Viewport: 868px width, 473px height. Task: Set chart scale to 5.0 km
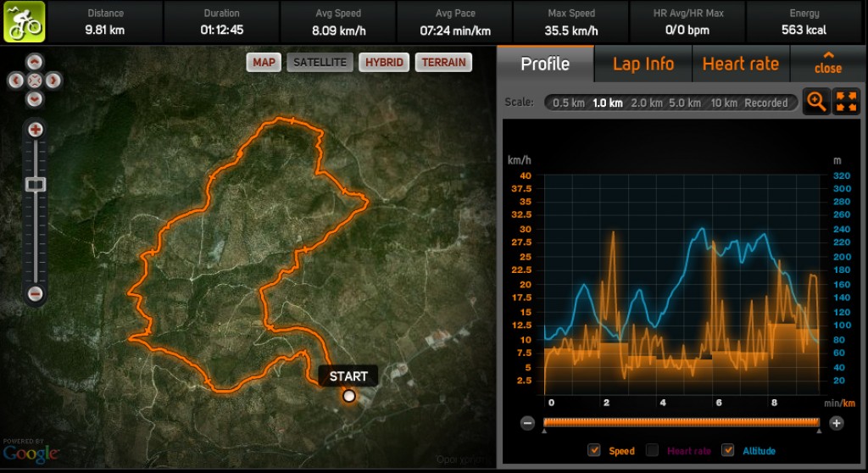[x=685, y=103]
